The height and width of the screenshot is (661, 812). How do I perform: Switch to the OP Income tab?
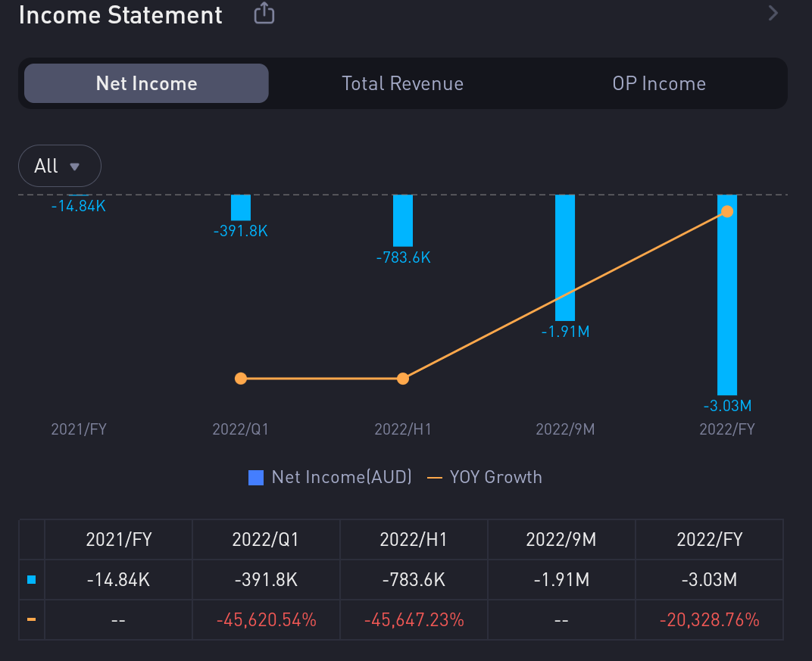point(658,83)
